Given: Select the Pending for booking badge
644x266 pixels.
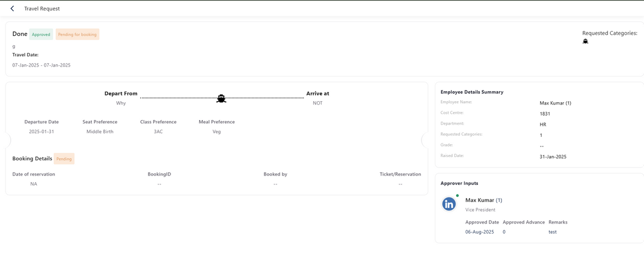Looking at the screenshot, I should pyautogui.click(x=77, y=35).
